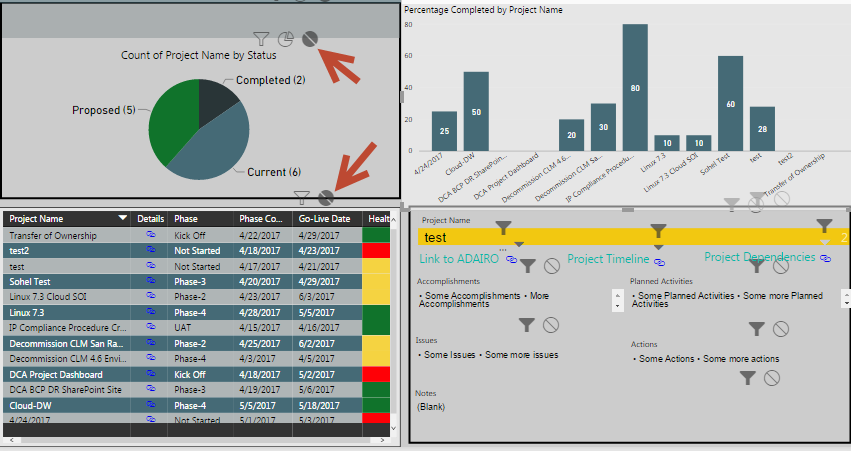
Task: Click the funnel icon at the right end of the yellow bar
Action: click(x=824, y=226)
